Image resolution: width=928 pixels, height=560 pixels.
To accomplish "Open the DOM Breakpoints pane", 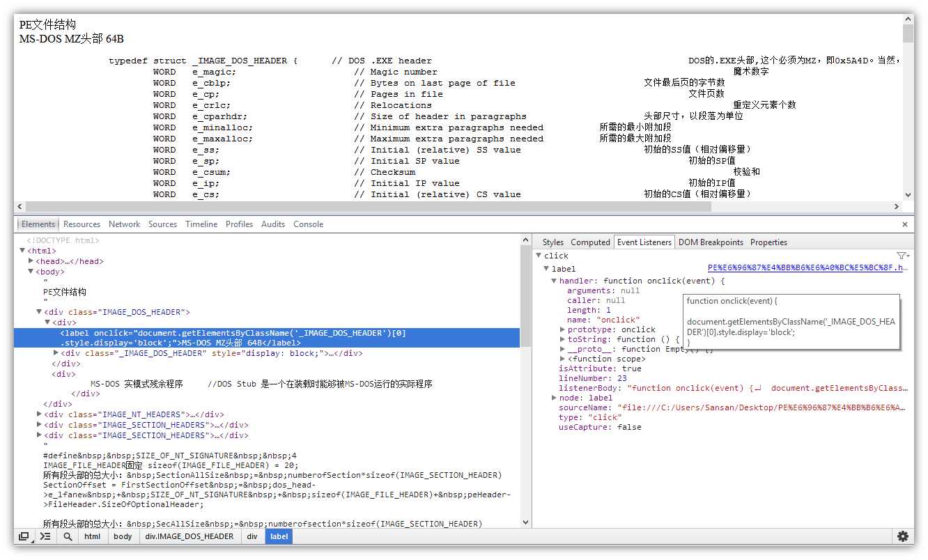I will tap(711, 242).
